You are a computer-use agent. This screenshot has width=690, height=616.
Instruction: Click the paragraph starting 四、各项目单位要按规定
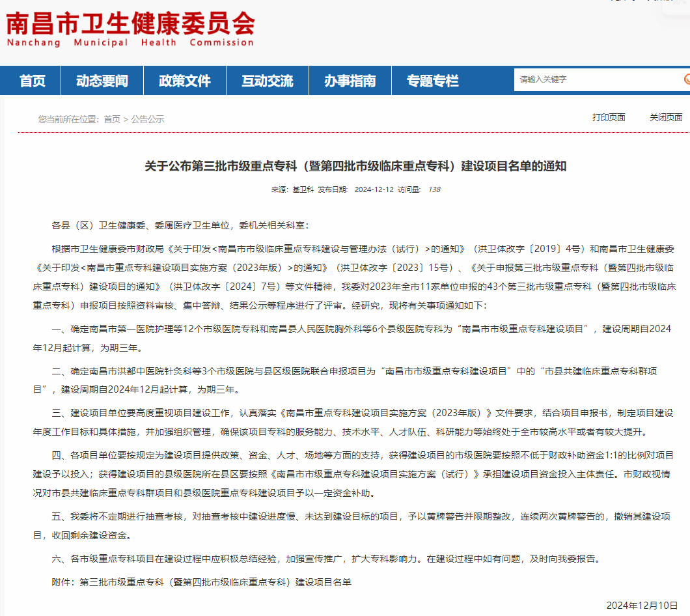click(353, 474)
